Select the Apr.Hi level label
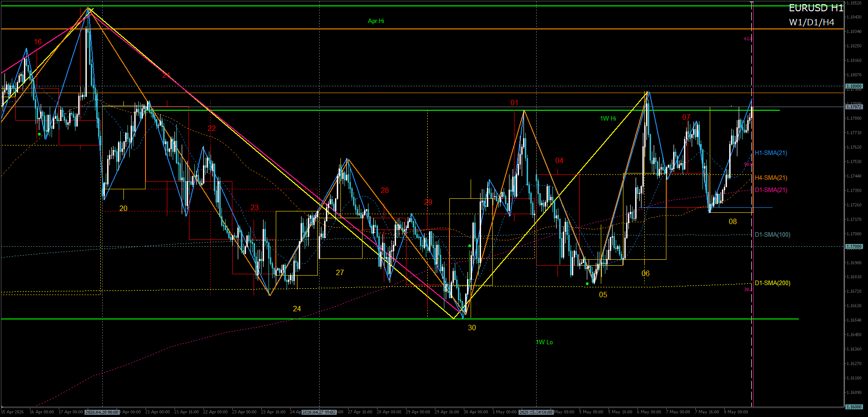 (376, 21)
